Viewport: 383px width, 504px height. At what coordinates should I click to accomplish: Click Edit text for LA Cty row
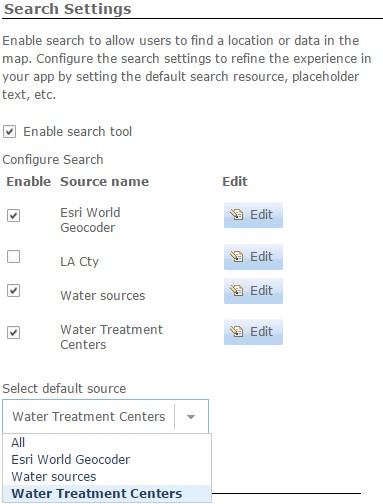click(x=261, y=257)
